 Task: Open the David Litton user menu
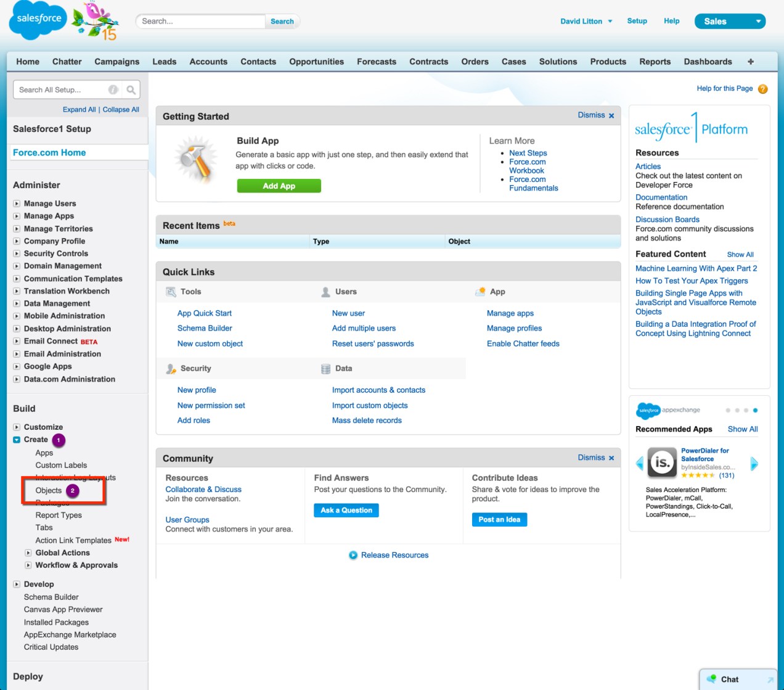585,21
